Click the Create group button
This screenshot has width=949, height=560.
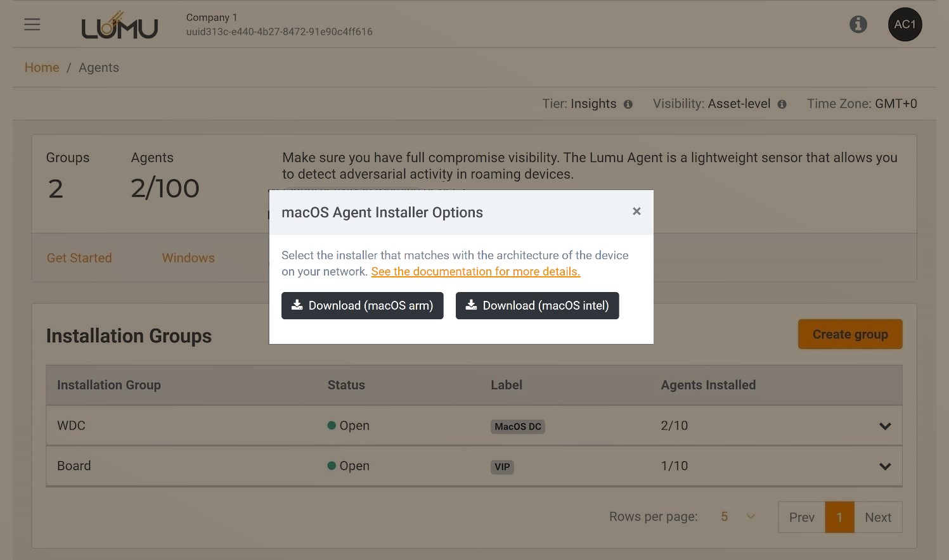coord(849,334)
